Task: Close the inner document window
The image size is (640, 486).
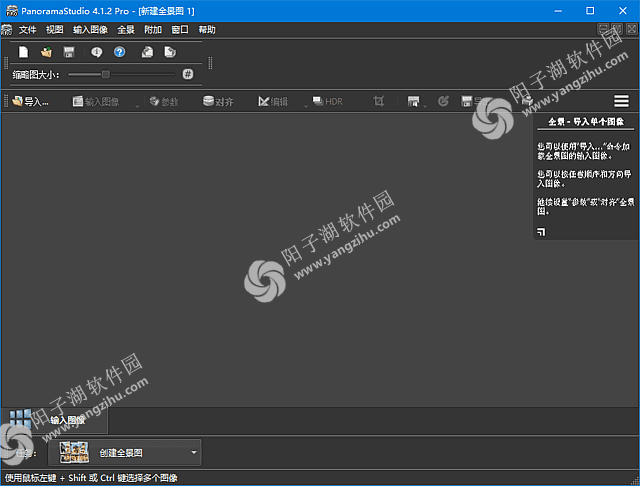Action: point(631,29)
